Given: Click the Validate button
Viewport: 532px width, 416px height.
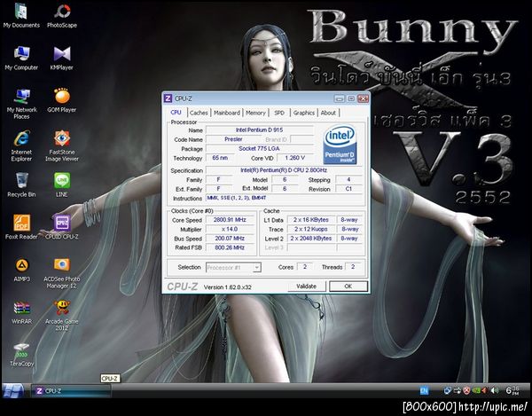Looking at the screenshot, I should coord(307,286).
